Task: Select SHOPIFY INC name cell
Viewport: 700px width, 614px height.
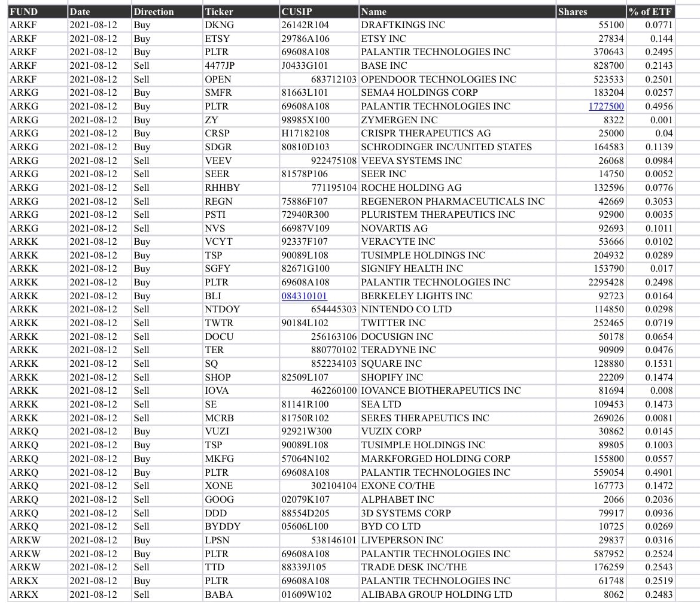Action: [x=458, y=378]
